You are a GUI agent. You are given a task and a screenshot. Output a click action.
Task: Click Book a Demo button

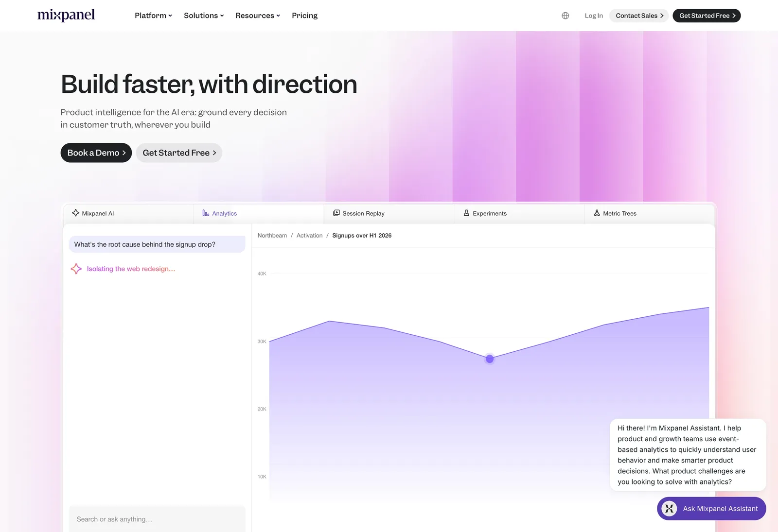96,153
